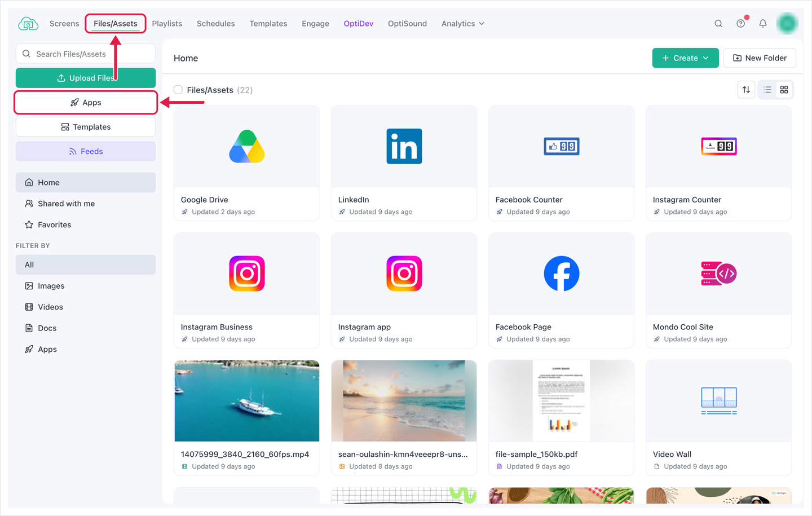
Task: Open the OptiSound tab
Action: (407, 24)
